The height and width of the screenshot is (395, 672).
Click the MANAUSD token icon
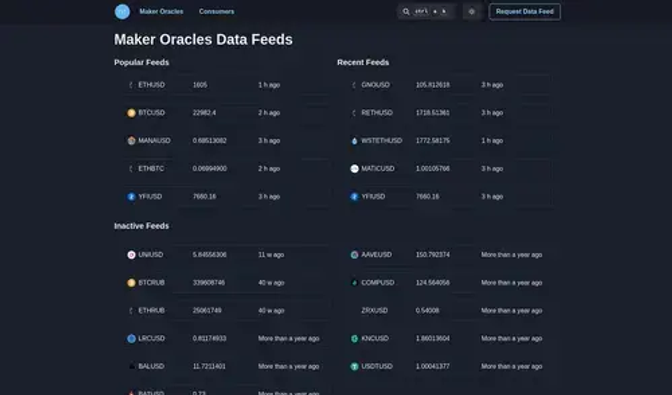[x=131, y=141]
